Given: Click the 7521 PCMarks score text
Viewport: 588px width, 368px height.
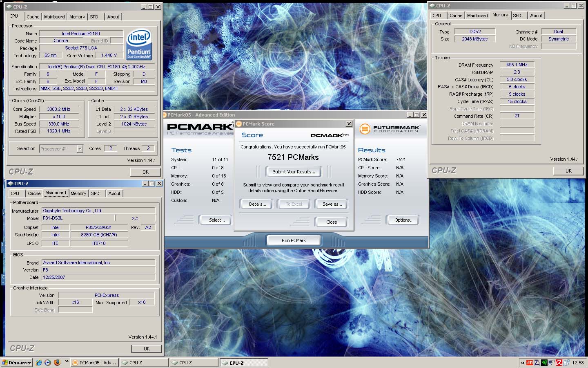Looking at the screenshot, I should pos(293,157).
